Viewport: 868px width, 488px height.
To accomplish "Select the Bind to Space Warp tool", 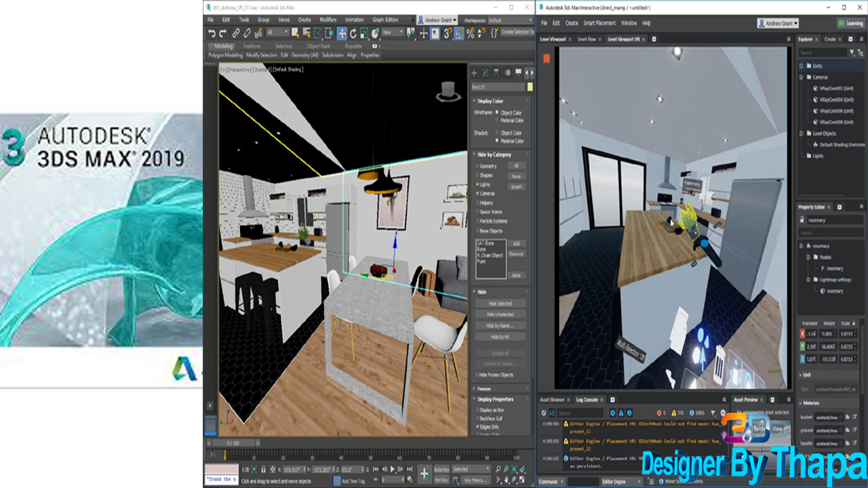I will [258, 33].
